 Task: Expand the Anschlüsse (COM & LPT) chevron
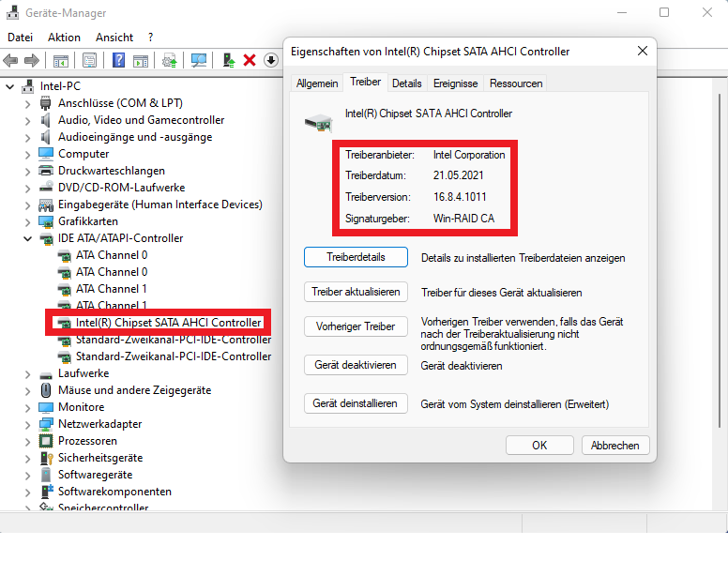point(27,103)
